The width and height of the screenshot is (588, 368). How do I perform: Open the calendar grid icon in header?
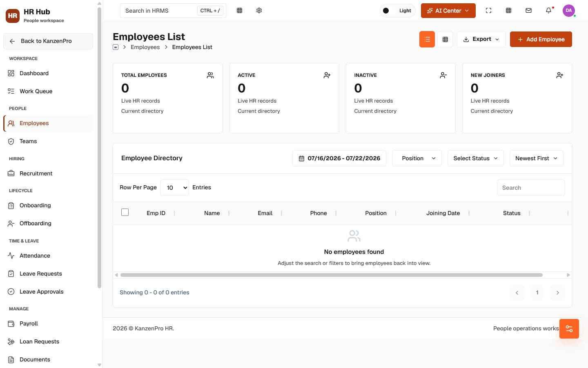[508, 11]
